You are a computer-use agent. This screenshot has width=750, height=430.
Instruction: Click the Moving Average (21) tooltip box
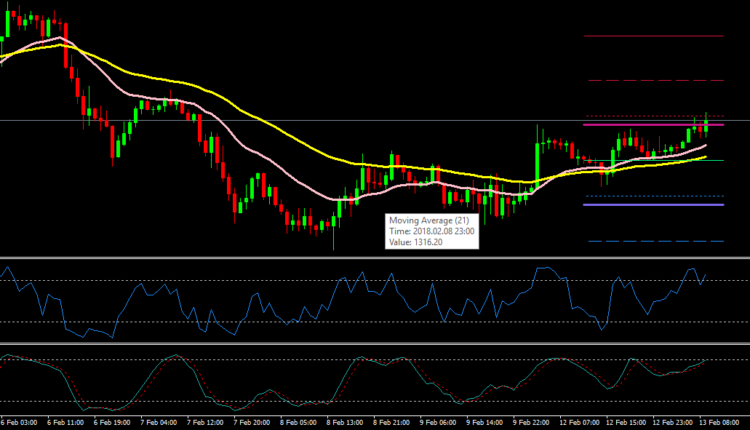[432, 231]
